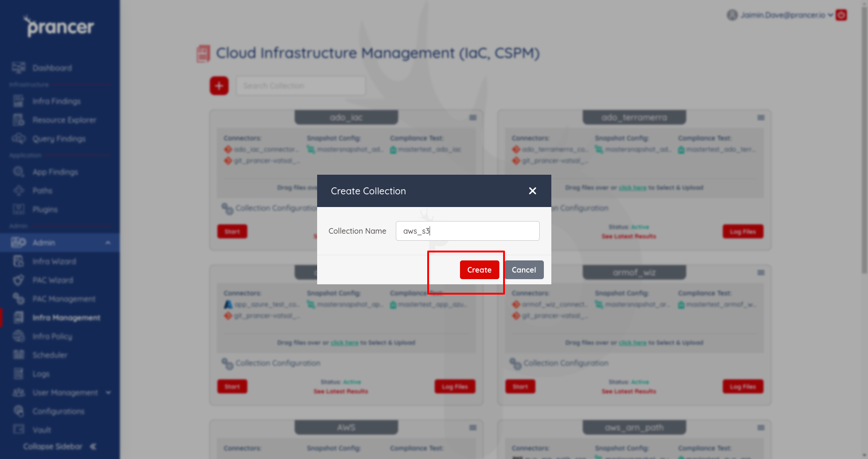Click the Plugins icon
Viewport: 868px width, 459px height.
pos(19,209)
